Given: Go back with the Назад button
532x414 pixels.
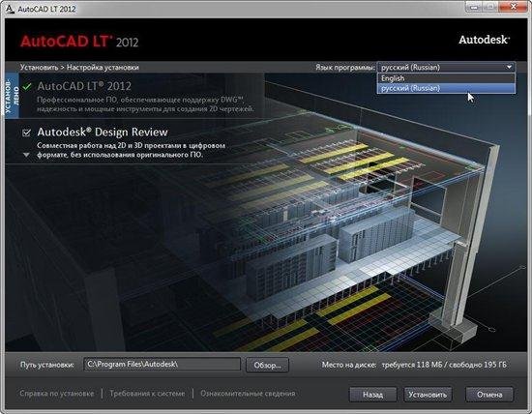Looking at the screenshot, I should [372, 395].
